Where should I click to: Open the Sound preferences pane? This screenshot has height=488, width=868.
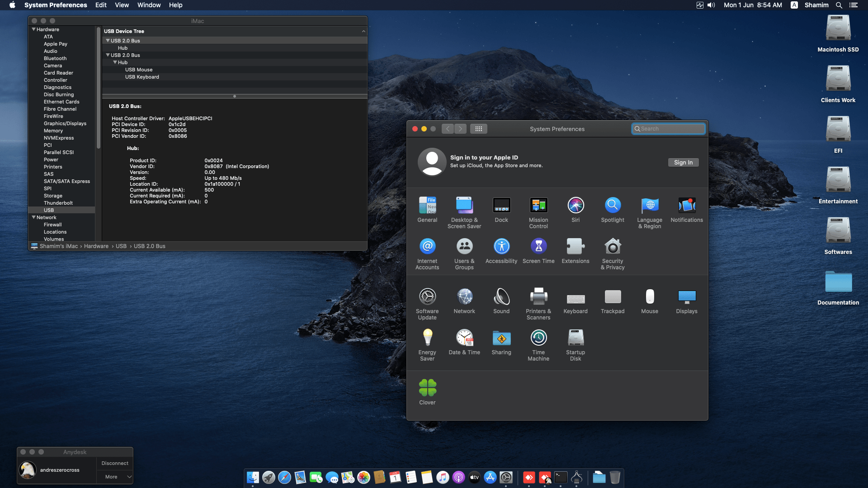tap(501, 301)
